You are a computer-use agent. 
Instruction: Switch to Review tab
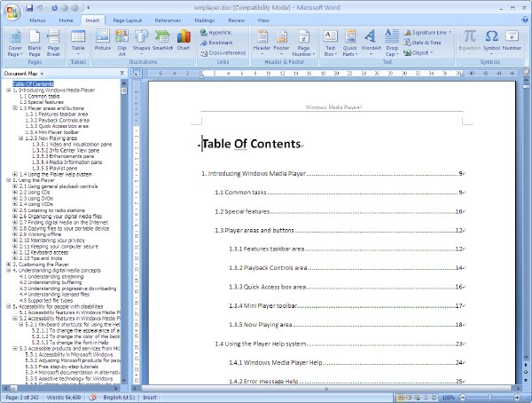[237, 20]
